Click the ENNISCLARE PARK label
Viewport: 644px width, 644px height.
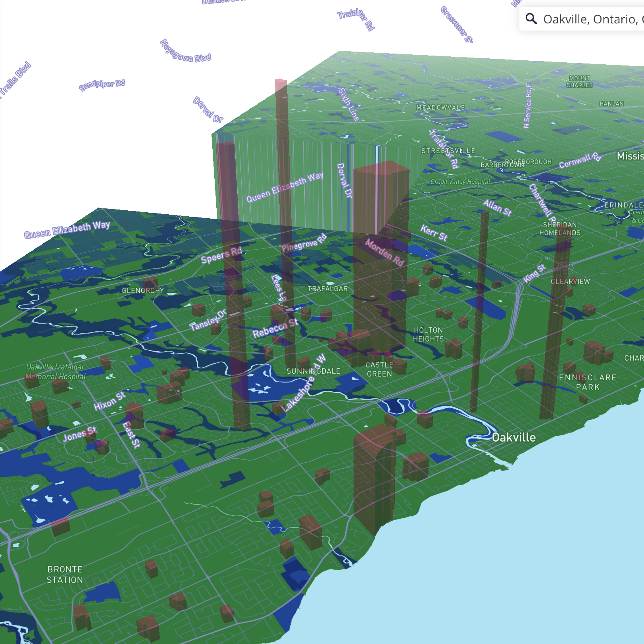587,382
